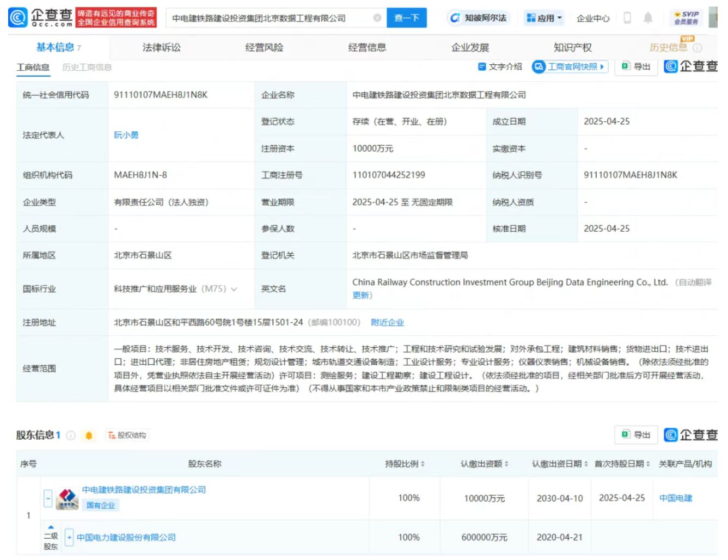The height and width of the screenshot is (560, 728).
Task: Open notifications bell in header
Action: pyautogui.click(x=648, y=18)
